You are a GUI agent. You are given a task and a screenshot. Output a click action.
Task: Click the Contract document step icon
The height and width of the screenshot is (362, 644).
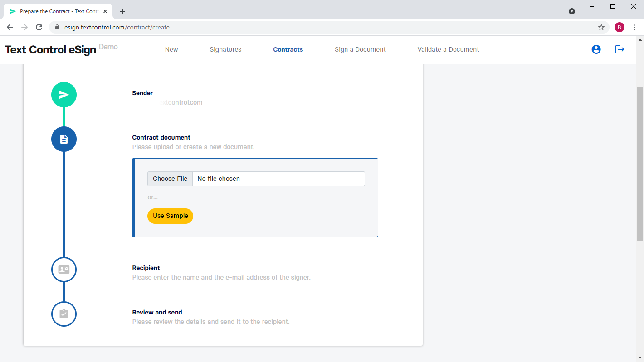pos(63,139)
